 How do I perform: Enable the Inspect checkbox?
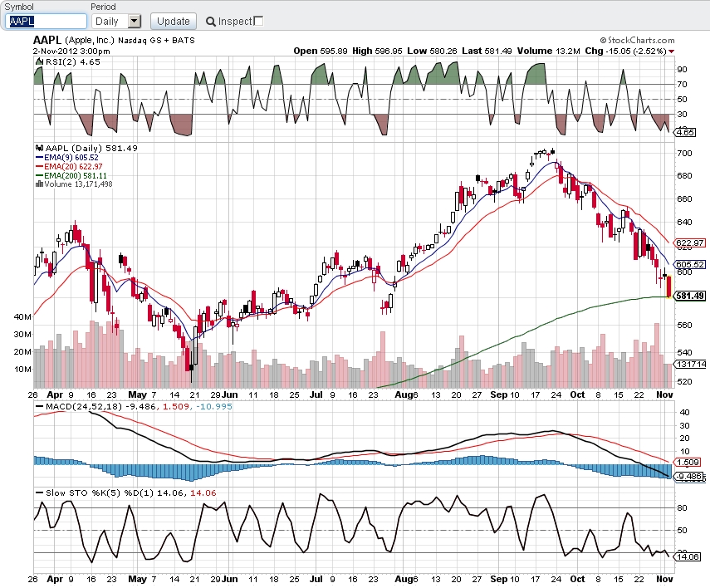pos(258,21)
